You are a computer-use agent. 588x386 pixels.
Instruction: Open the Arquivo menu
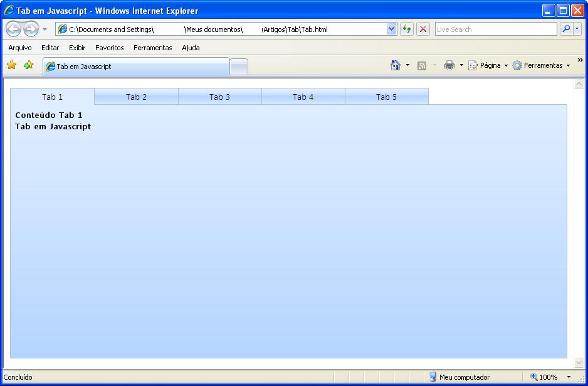coord(19,48)
